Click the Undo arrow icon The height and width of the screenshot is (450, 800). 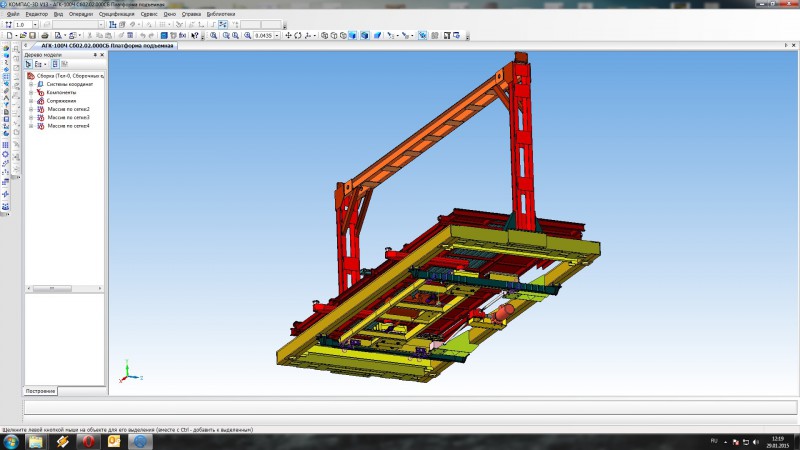click(x=142, y=36)
